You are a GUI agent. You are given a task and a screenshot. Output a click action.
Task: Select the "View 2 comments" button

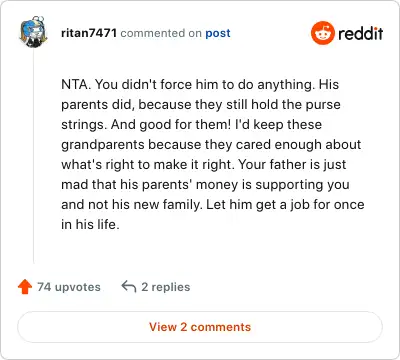point(200,327)
